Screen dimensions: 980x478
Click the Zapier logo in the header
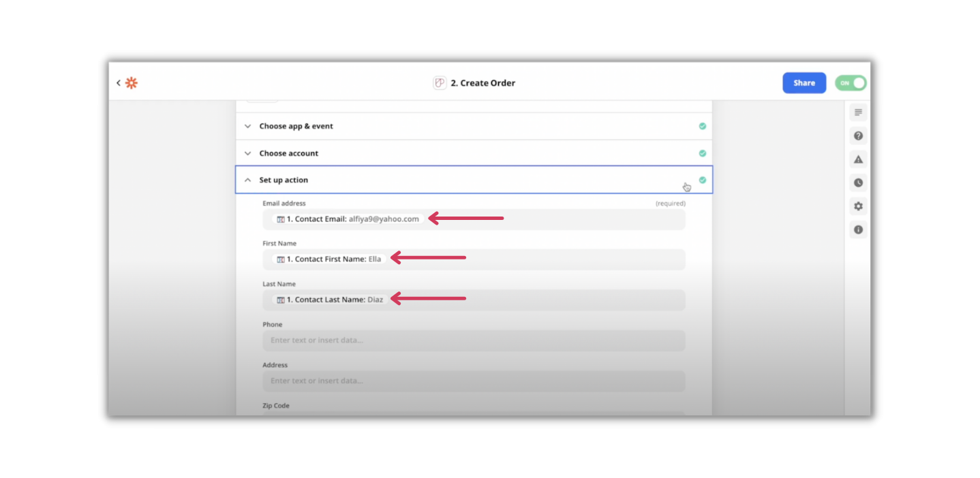[x=131, y=82]
